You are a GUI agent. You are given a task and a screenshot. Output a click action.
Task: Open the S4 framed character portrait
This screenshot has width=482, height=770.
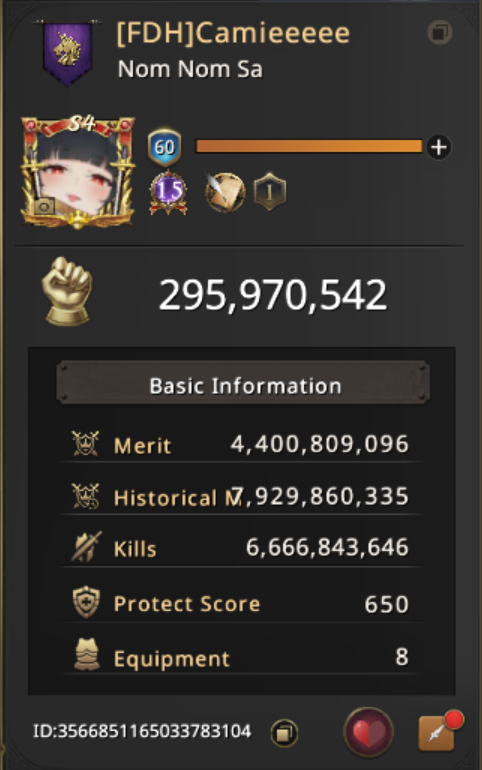coord(77,172)
